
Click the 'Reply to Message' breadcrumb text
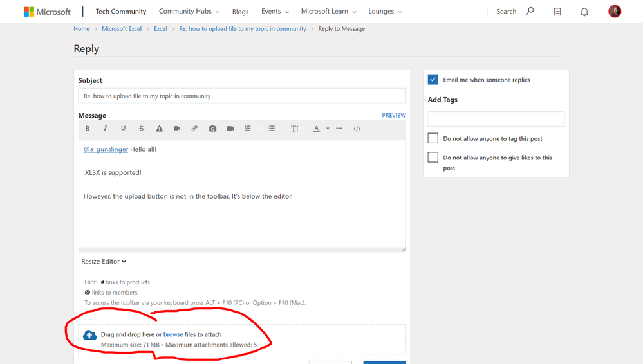(341, 29)
